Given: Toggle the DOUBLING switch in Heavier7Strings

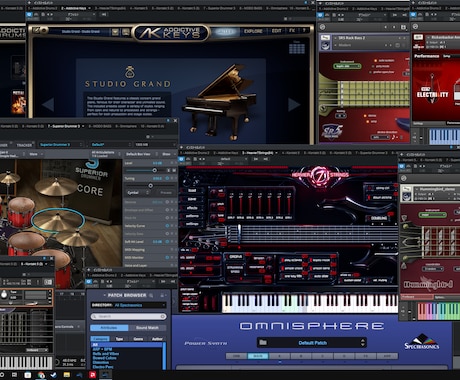Looking at the screenshot, I should (379, 218).
